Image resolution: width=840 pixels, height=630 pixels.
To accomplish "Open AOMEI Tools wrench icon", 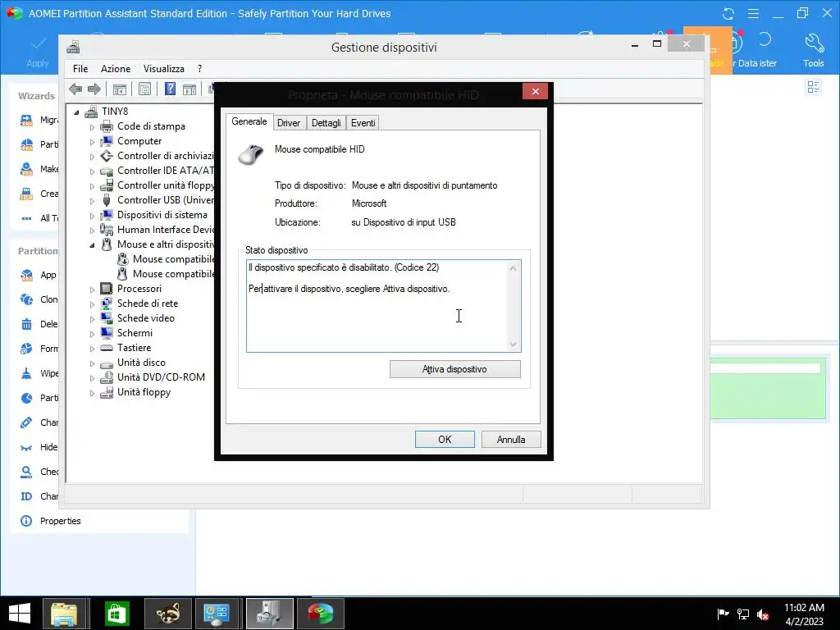I will click(x=813, y=43).
